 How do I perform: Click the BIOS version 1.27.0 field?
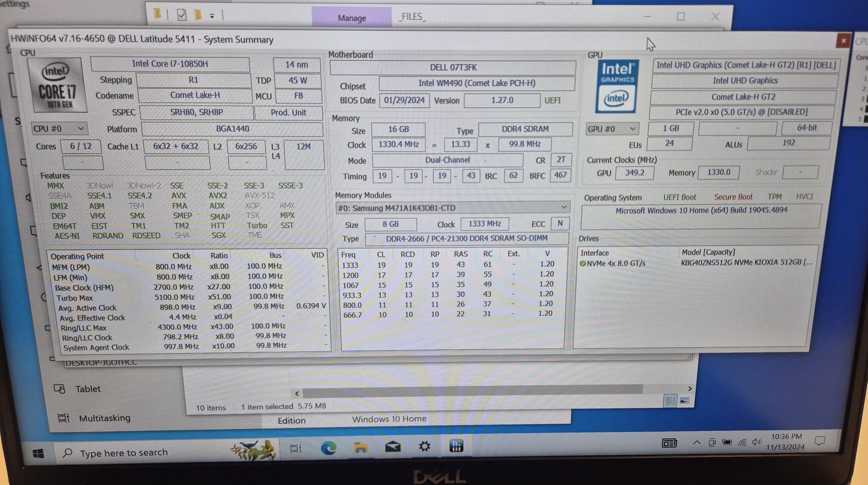pyautogui.click(x=502, y=100)
